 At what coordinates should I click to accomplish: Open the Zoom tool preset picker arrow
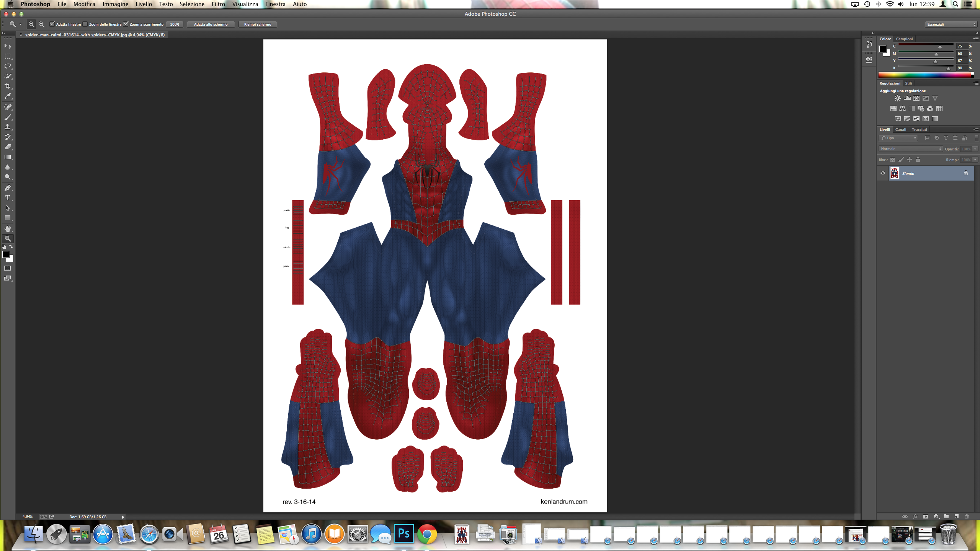point(20,24)
